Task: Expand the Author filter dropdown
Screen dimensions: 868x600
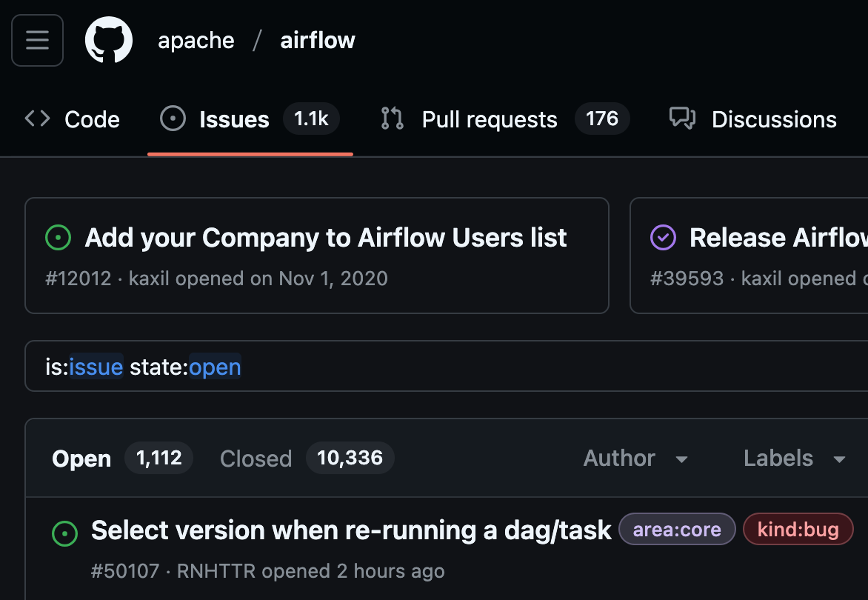Action: click(x=635, y=459)
